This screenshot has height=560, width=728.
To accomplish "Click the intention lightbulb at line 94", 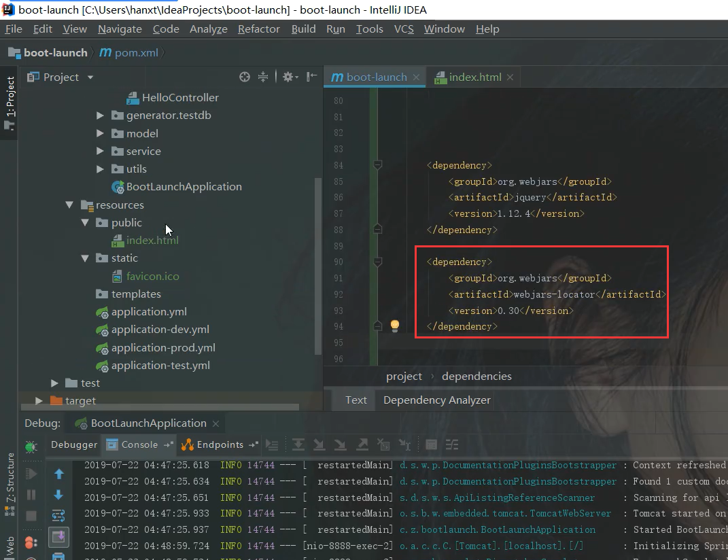I will [395, 326].
